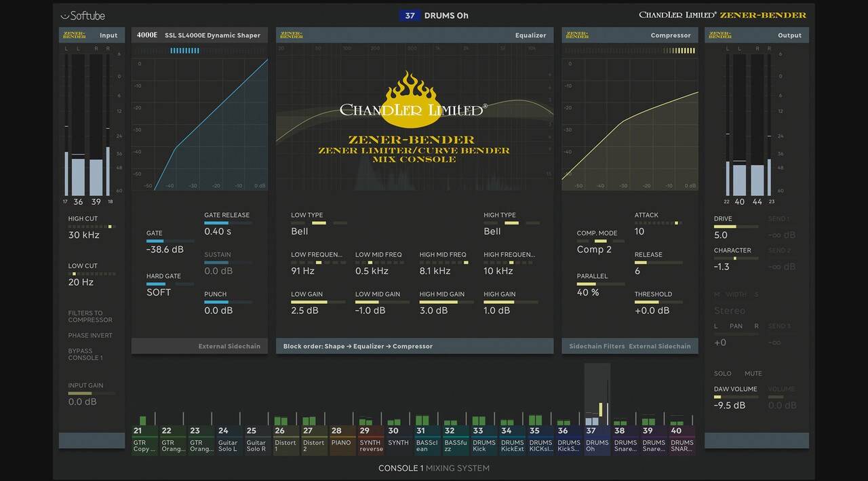Viewport: 868px width, 481px height.
Task: Select channel 24 Guitar Solo L
Action: [x=229, y=440]
